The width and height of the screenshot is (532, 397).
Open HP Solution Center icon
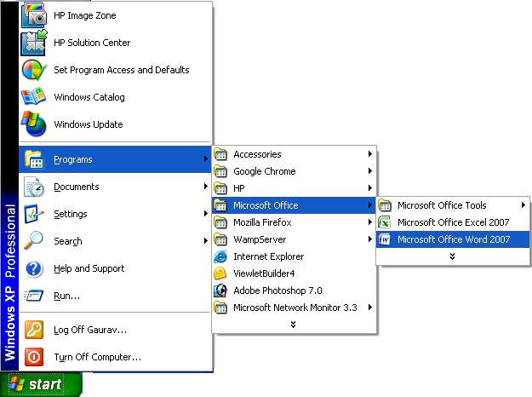coord(33,43)
